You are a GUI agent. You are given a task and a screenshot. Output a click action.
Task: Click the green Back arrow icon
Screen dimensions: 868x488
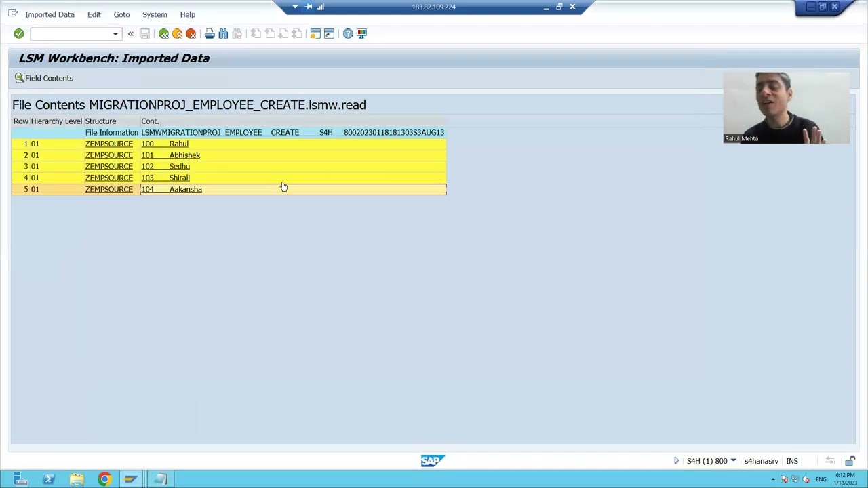(163, 33)
